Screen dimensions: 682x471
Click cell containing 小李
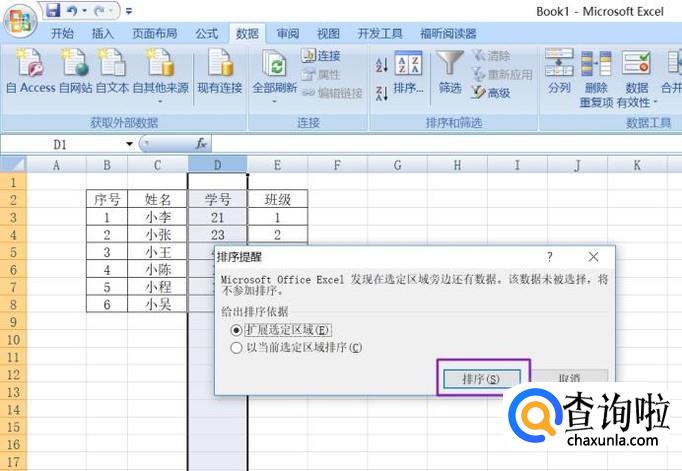tap(157, 217)
